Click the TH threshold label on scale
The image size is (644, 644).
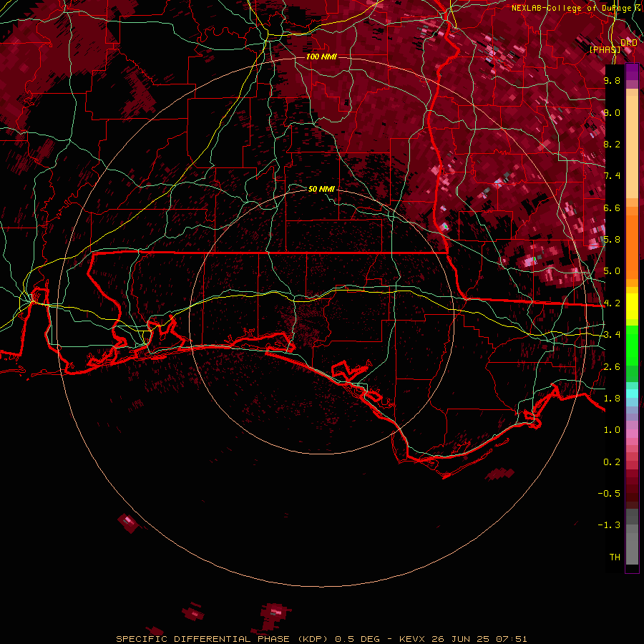615,557
